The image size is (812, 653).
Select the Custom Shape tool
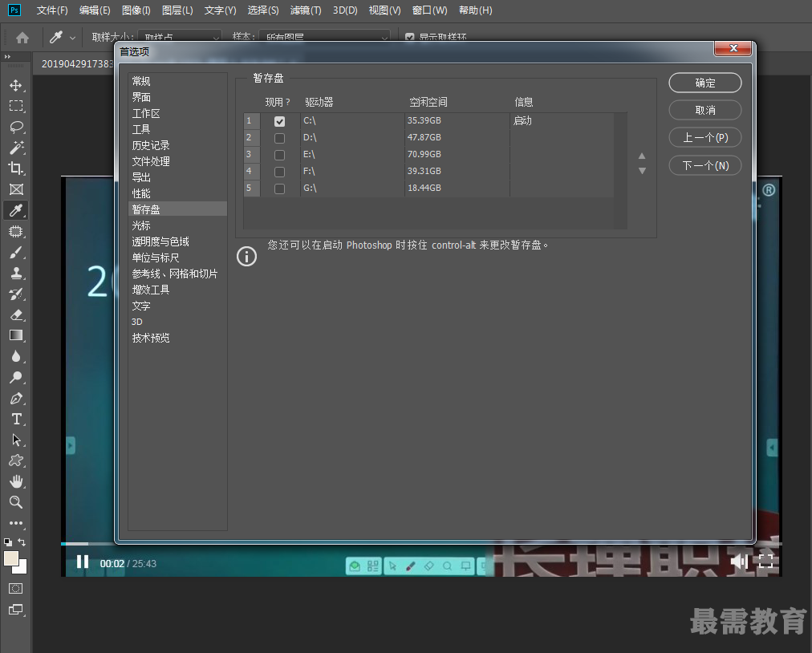point(16,460)
